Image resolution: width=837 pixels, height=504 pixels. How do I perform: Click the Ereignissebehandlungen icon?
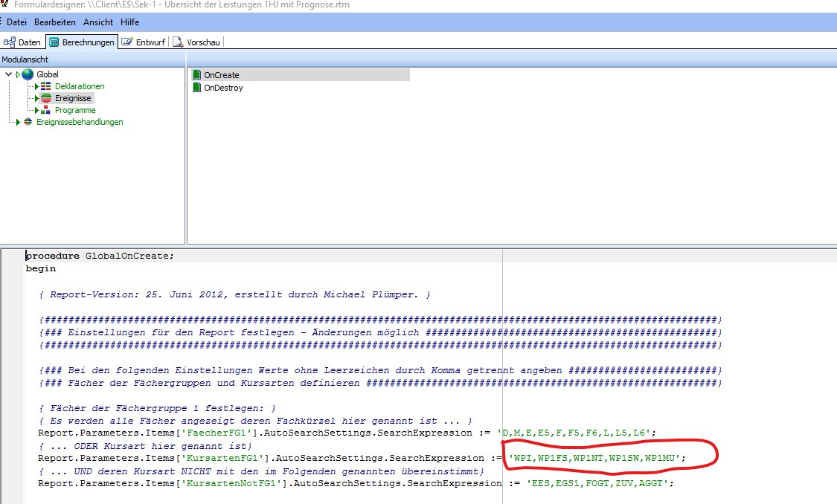coord(28,122)
